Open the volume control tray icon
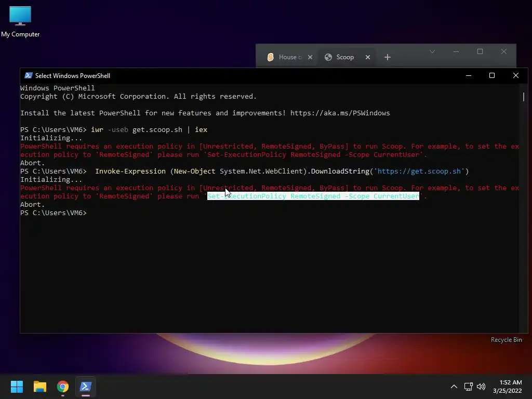Viewport: 532px width, 399px height. (481, 387)
